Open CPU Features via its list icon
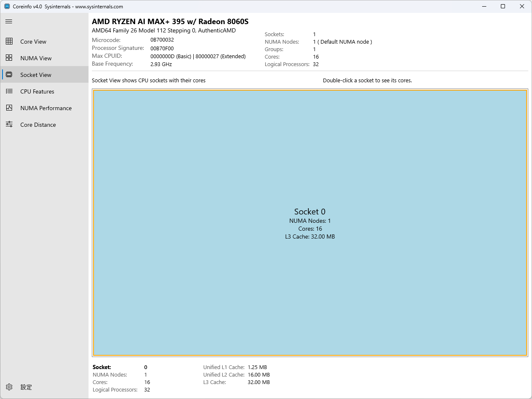 pyautogui.click(x=9, y=91)
